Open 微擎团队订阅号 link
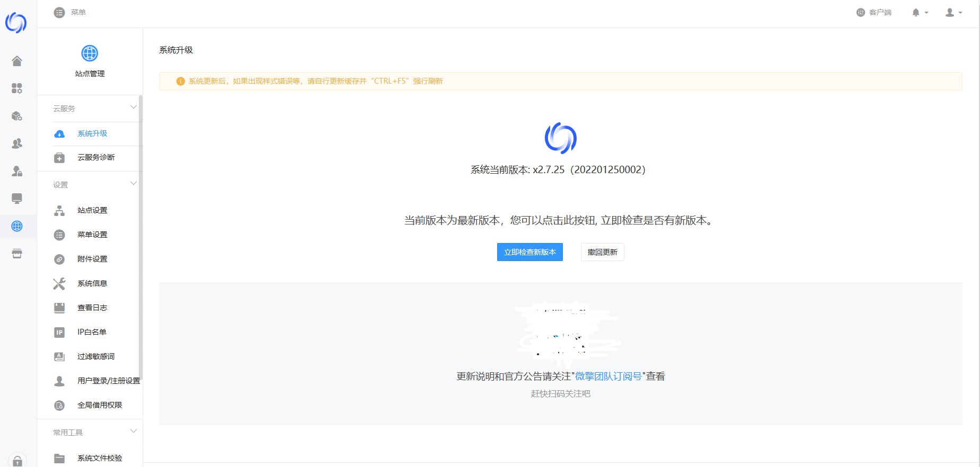 click(608, 376)
